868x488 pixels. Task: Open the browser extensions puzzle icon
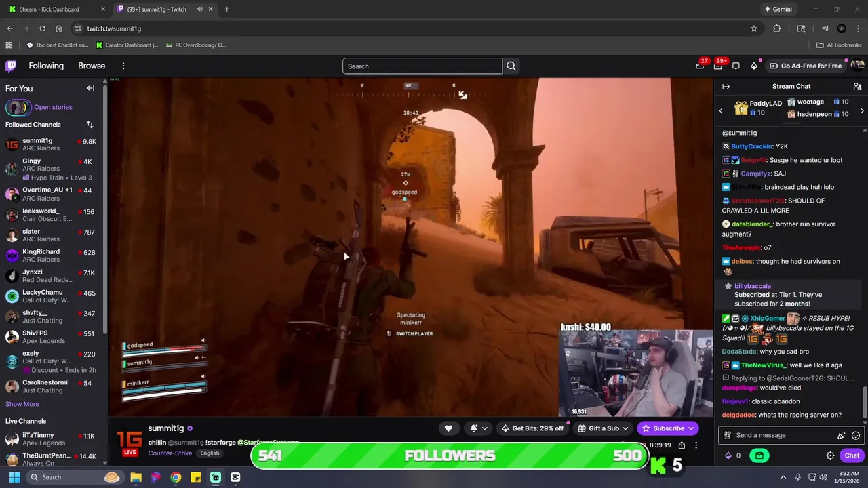(777, 28)
